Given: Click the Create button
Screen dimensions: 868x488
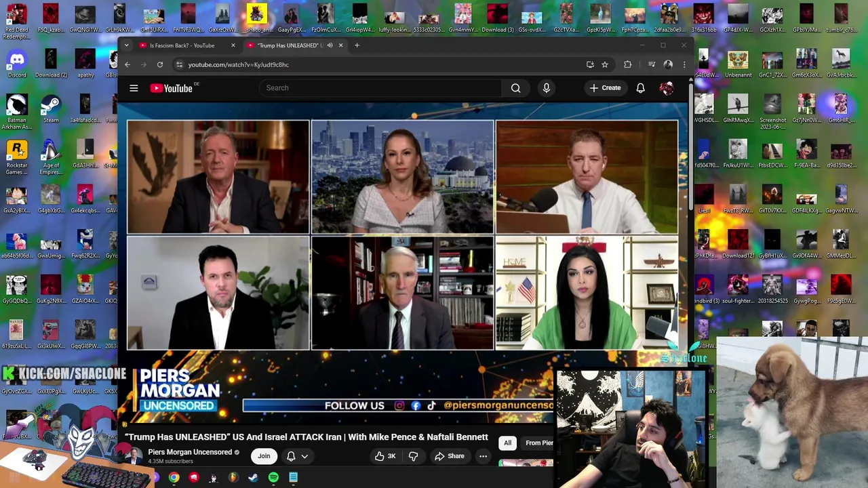Looking at the screenshot, I should coord(605,88).
